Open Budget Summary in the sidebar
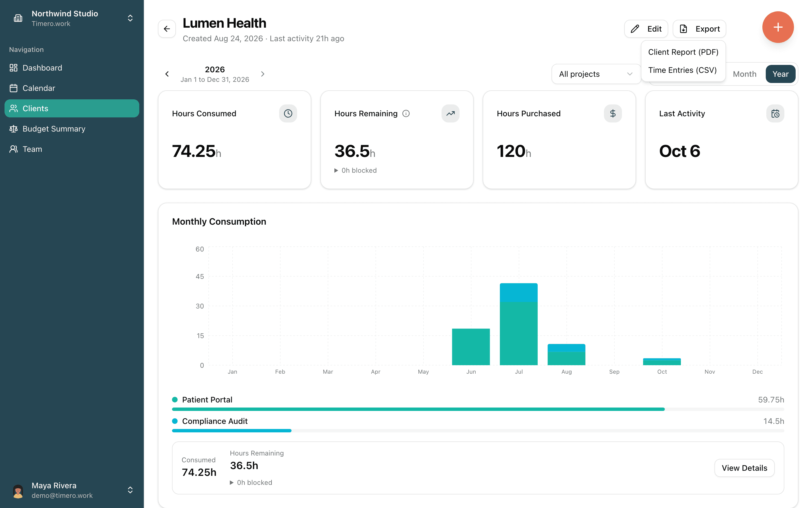The width and height of the screenshot is (812, 508). point(72,129)
